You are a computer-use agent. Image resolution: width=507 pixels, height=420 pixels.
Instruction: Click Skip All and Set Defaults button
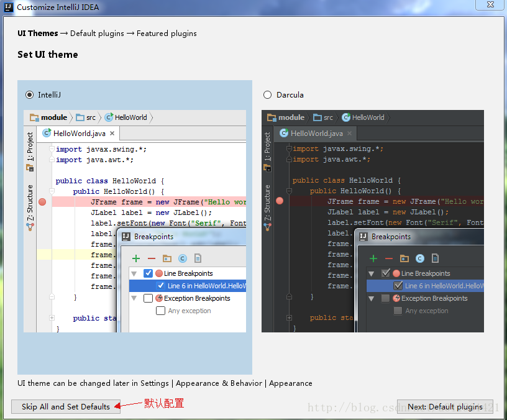(x=66, y=406)
